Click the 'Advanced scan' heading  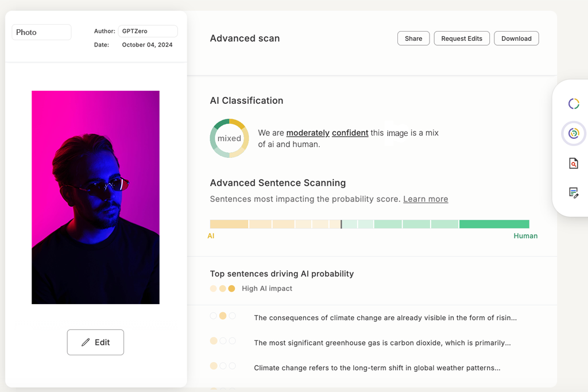[245, 38]
